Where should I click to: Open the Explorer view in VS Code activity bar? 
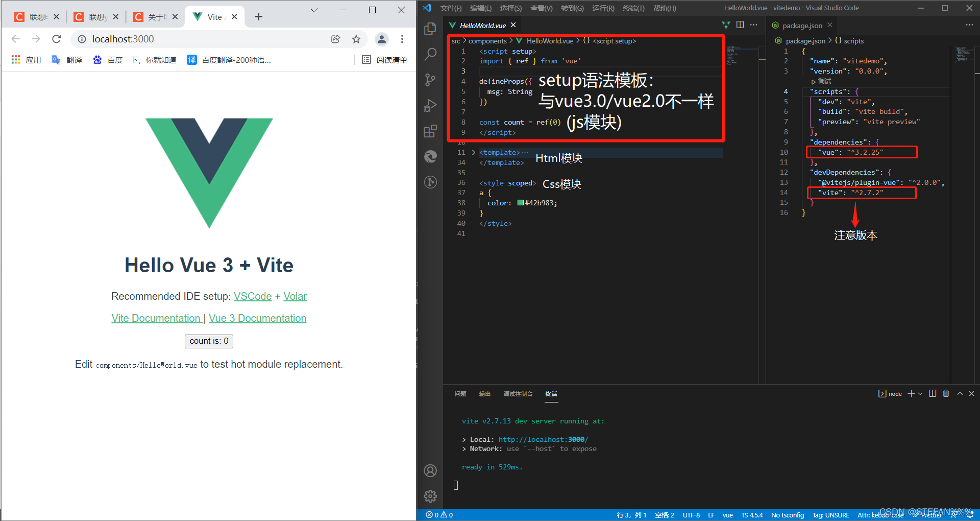point(430,29)
